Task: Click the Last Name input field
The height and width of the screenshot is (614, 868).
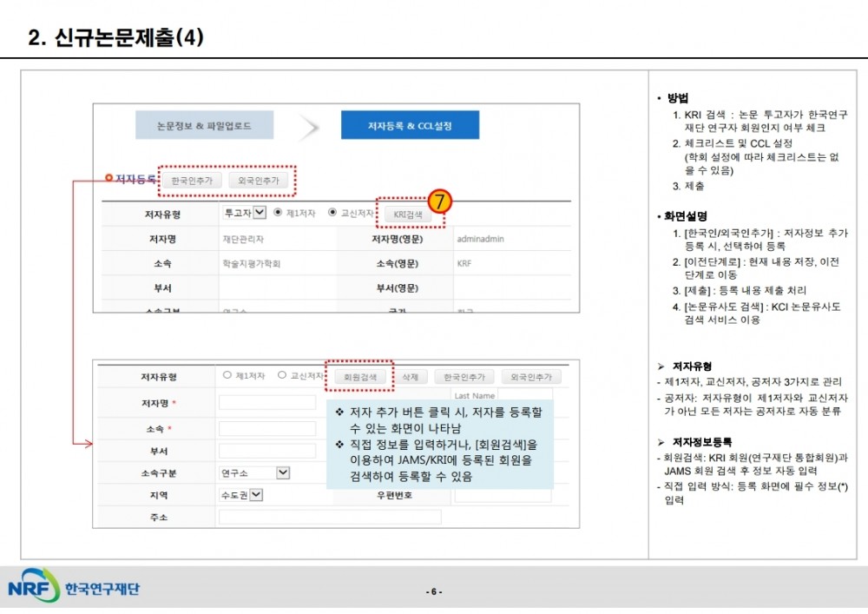Action: (525, 395)
